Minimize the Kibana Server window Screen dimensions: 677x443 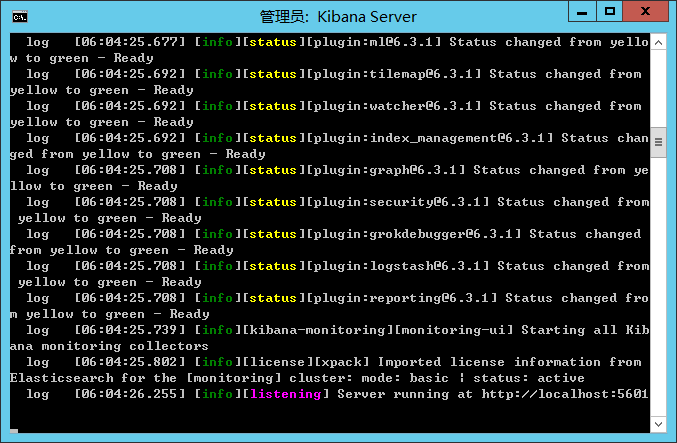pos(582,11)
